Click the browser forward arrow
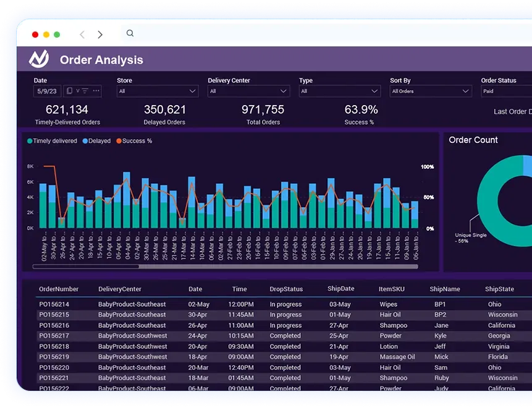 coord(100,35)
